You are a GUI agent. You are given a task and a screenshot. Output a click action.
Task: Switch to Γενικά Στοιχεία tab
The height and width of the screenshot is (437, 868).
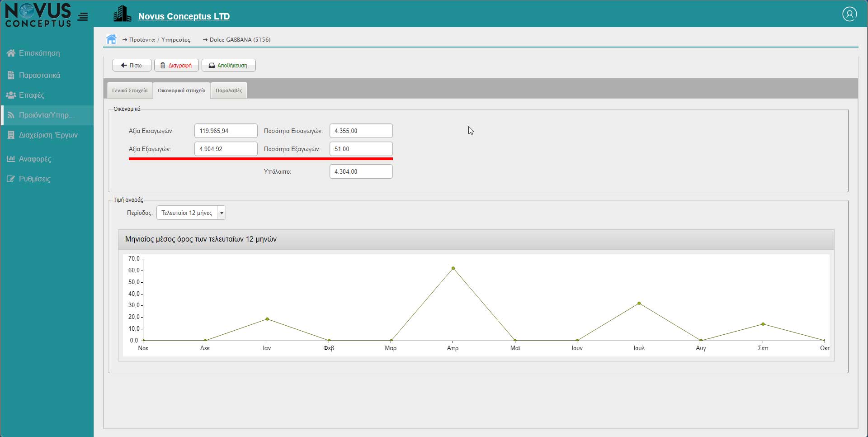tap(130, 90)
